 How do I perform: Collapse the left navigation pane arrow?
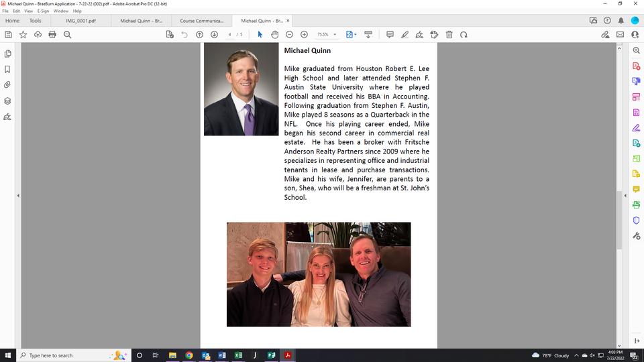click(18, 196)
